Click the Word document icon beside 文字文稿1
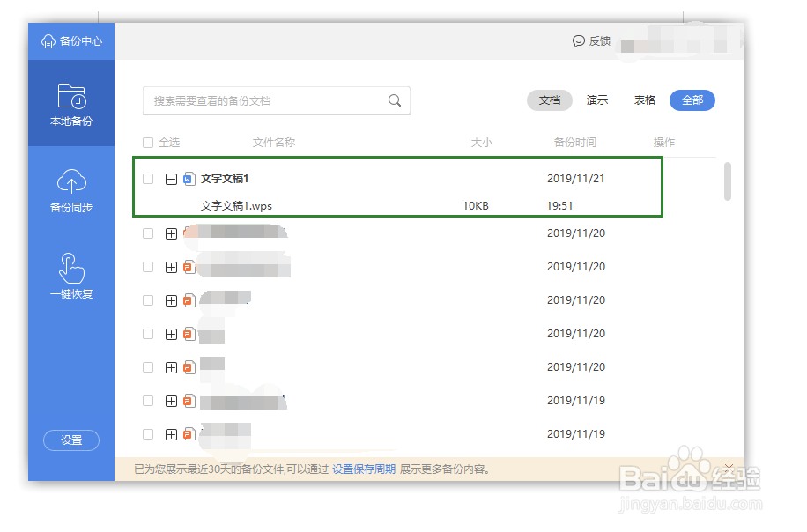This screenshot has height=532, width=807. pos(189,179)
